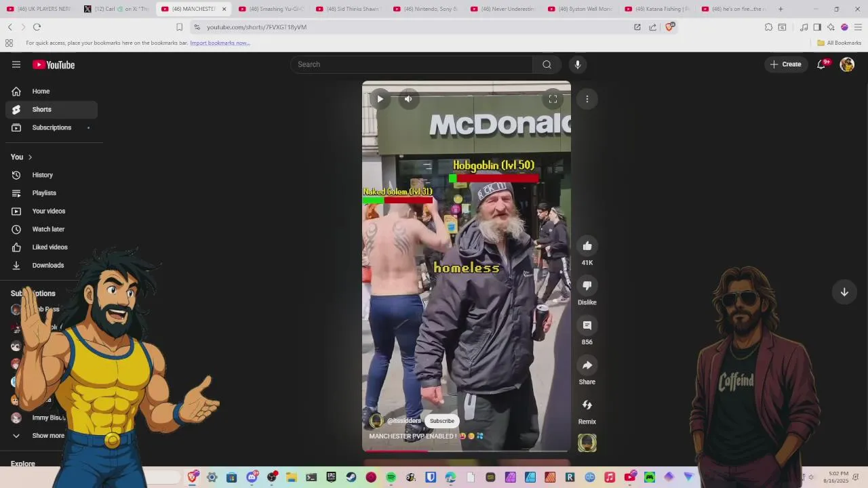
Task: Subscribe to the @itssidders channel
Action: tap(442, 421)
